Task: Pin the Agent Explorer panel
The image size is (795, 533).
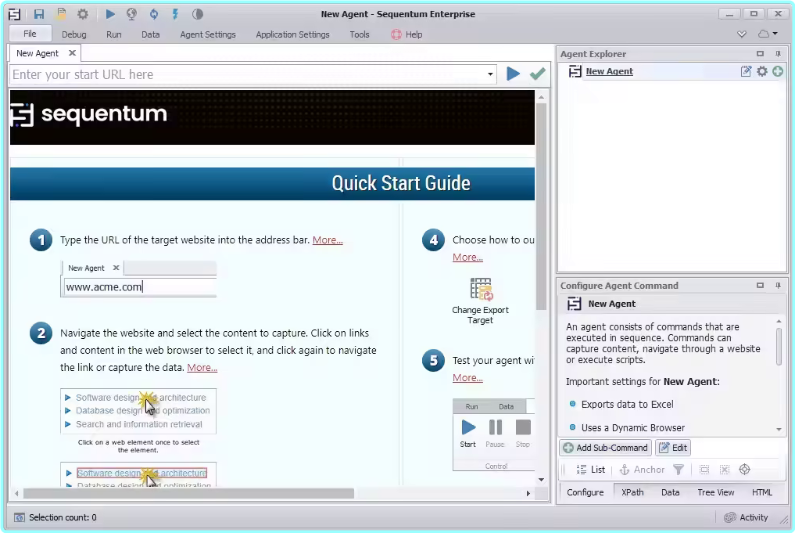Action: pyautogui.click(x=778, y=54)
